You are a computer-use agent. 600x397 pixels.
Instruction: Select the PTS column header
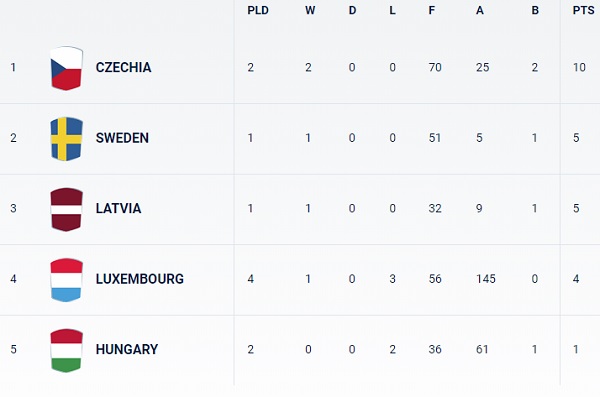tap(584, 10)
